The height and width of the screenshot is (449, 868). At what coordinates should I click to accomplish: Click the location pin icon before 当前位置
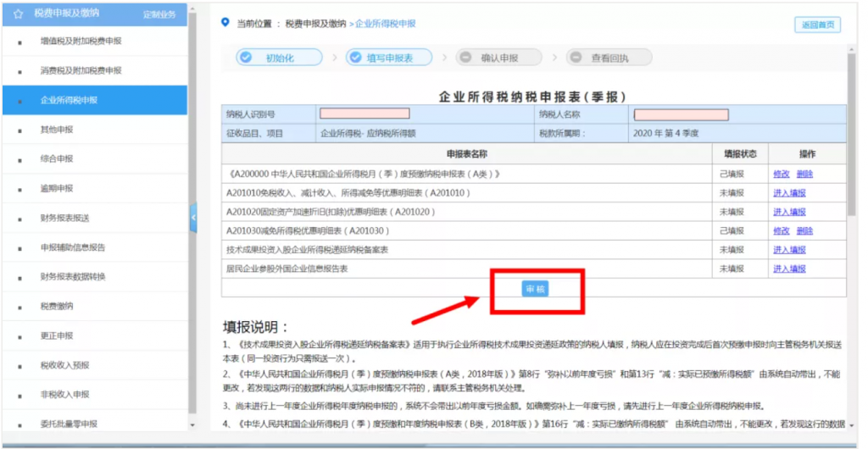[x=225, y=23]
